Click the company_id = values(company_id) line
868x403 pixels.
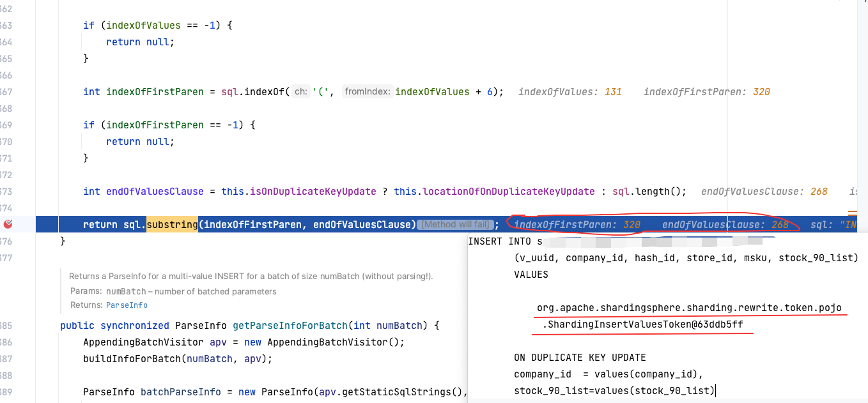(608, 374)
